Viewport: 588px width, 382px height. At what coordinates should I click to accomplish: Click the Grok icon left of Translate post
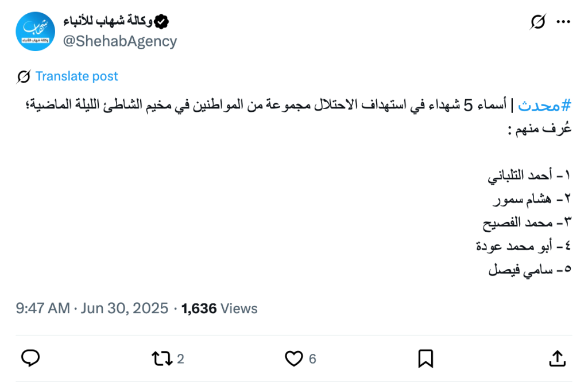(x=24, y=76)
